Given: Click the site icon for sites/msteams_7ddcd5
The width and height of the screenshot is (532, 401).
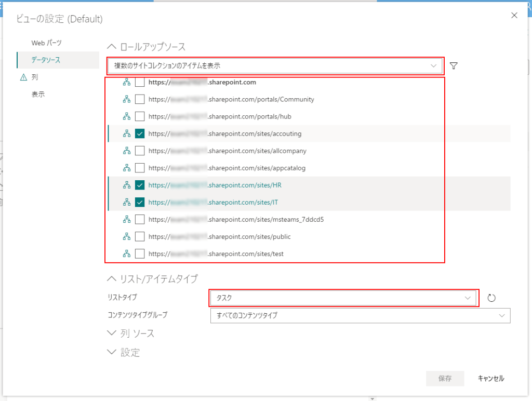Looking at the screenshot, I should (126, 219).
